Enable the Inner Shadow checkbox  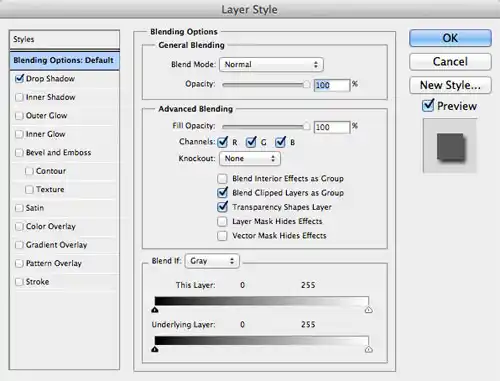pos(19,97)
